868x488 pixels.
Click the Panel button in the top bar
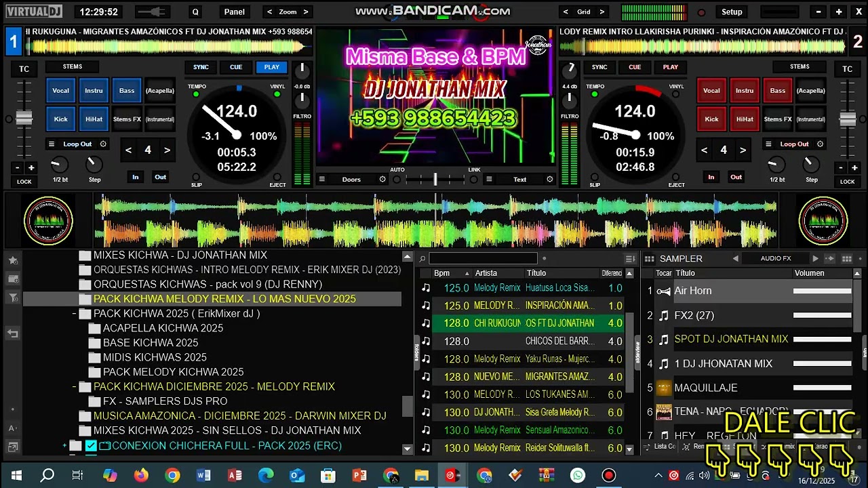[x=235, y=12]
